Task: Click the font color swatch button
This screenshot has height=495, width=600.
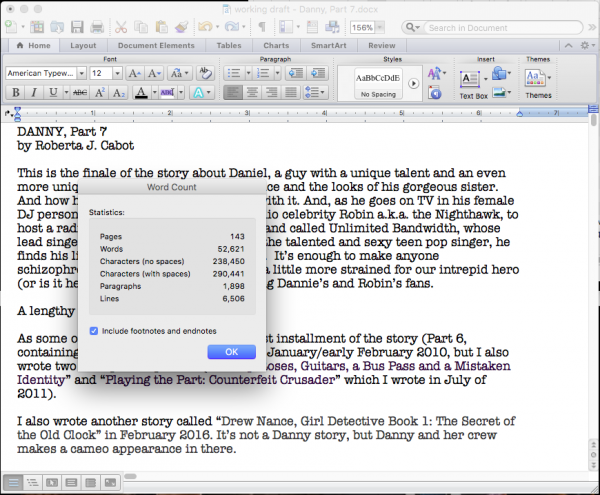Action: (141, 93)
